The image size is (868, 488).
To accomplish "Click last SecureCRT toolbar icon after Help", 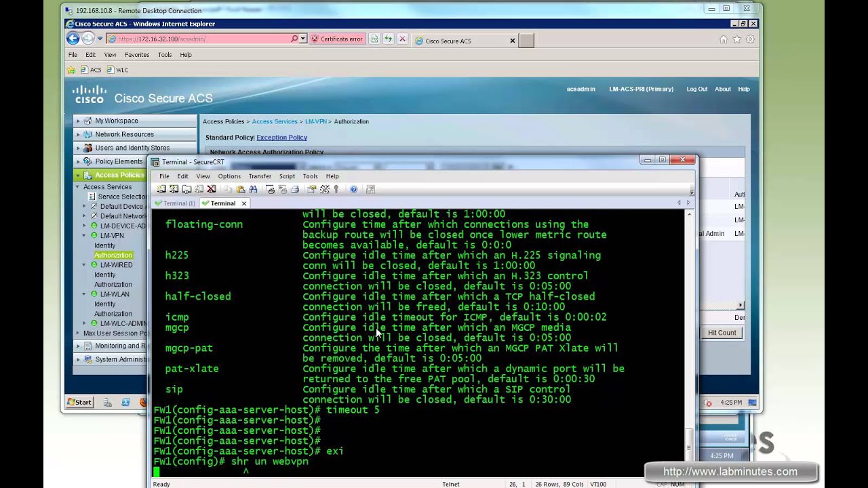I will coord(370,189).
